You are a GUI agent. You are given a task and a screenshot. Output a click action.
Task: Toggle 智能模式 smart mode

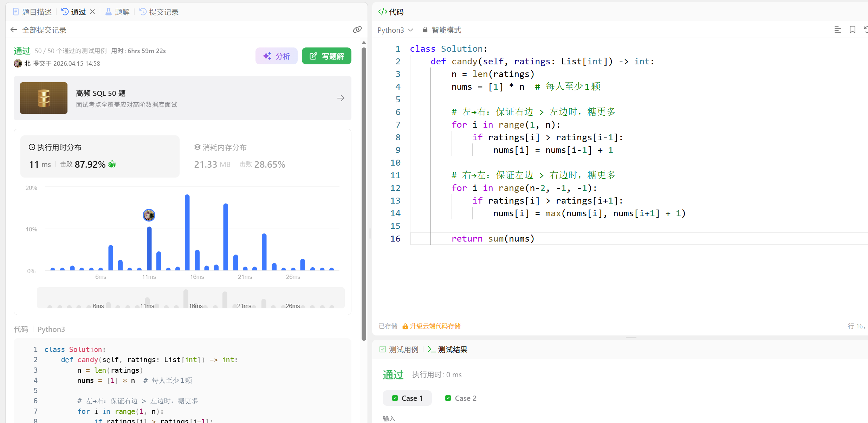[x=446, y=30]
